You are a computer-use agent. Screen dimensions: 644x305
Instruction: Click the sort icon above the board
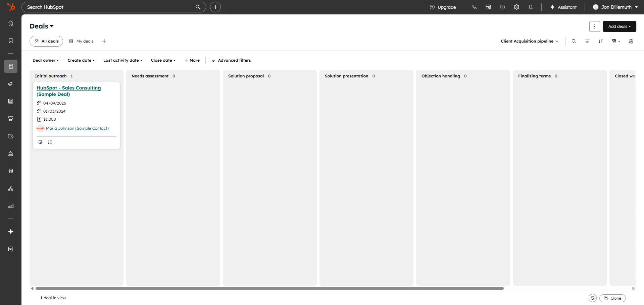coord(601,41)
